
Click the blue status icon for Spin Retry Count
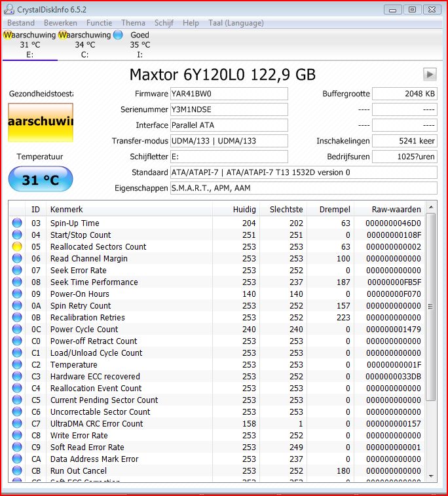tap(17, 305)
